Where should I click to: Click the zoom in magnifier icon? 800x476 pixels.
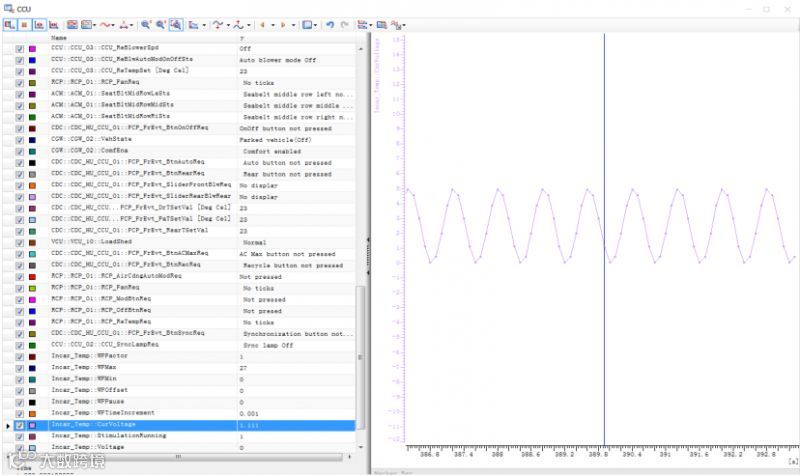[145, 23]
